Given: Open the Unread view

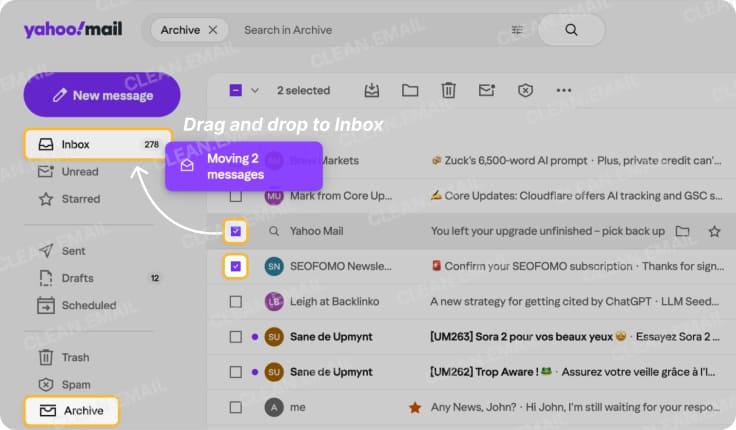Looking at the screenshot, I should (x=80, y=172).
